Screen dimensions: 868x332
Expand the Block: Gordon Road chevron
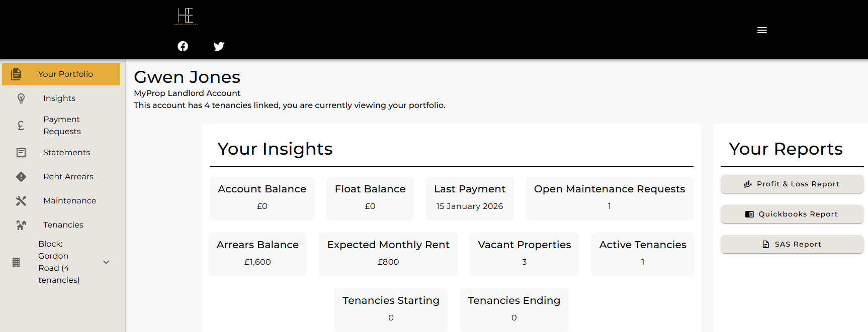pyautogui.click(x=106, y=262)
